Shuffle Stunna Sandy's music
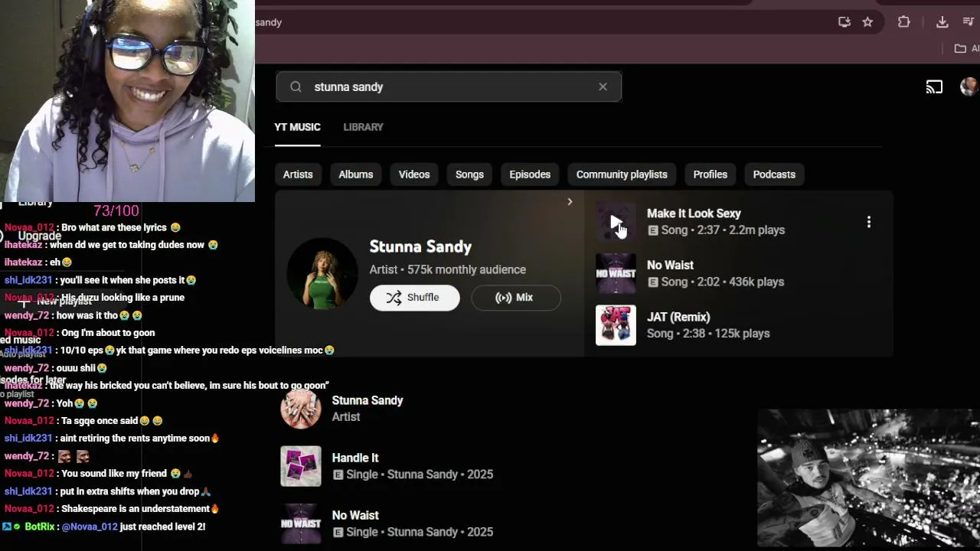Image resolution: width=980 pixels, height=551 pixels. (x=415, y=298)
